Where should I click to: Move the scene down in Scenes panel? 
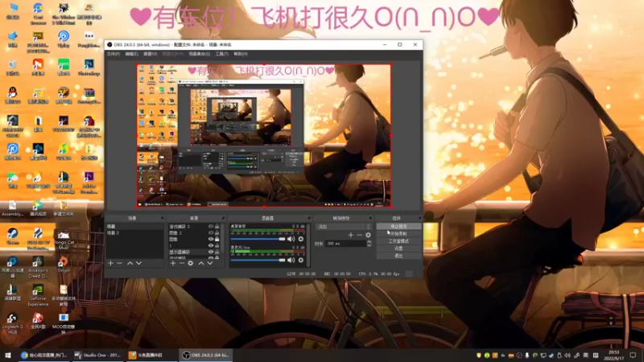[138, 263]
